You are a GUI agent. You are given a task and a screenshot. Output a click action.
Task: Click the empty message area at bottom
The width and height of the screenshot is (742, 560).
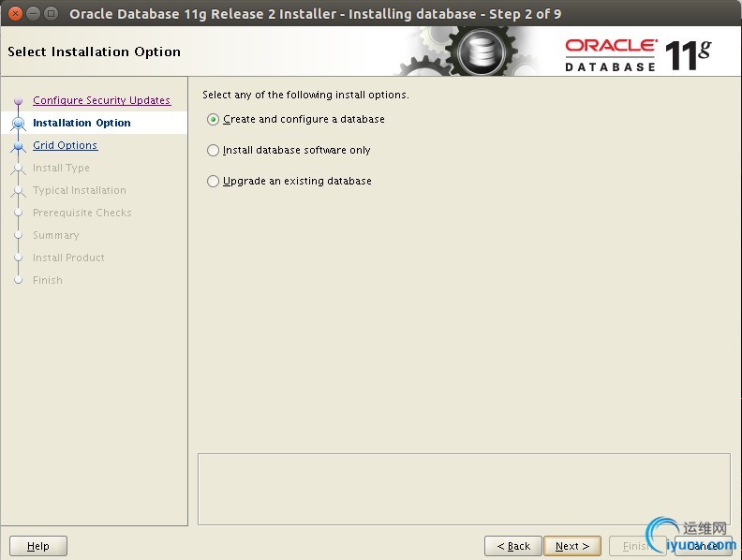(465, 489)
